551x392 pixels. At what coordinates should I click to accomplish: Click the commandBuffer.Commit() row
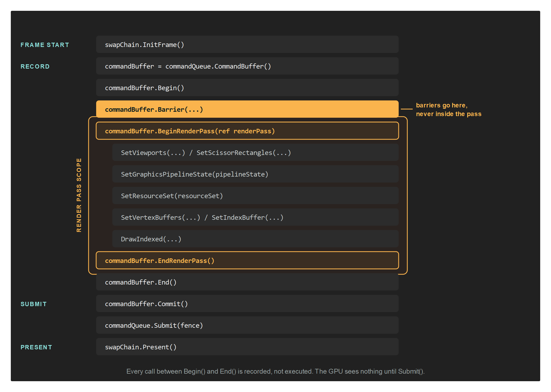[247, 303]
